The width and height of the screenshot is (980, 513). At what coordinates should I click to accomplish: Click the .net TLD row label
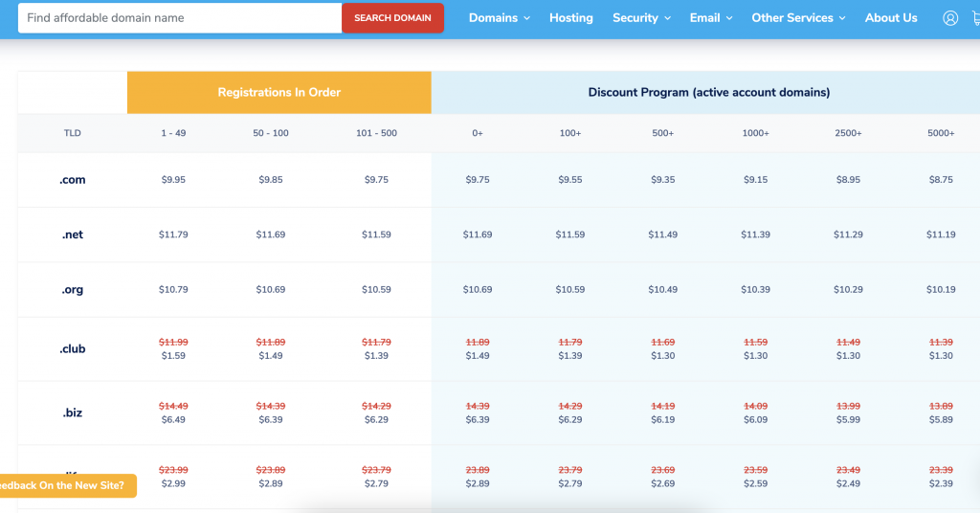[73, 234]
